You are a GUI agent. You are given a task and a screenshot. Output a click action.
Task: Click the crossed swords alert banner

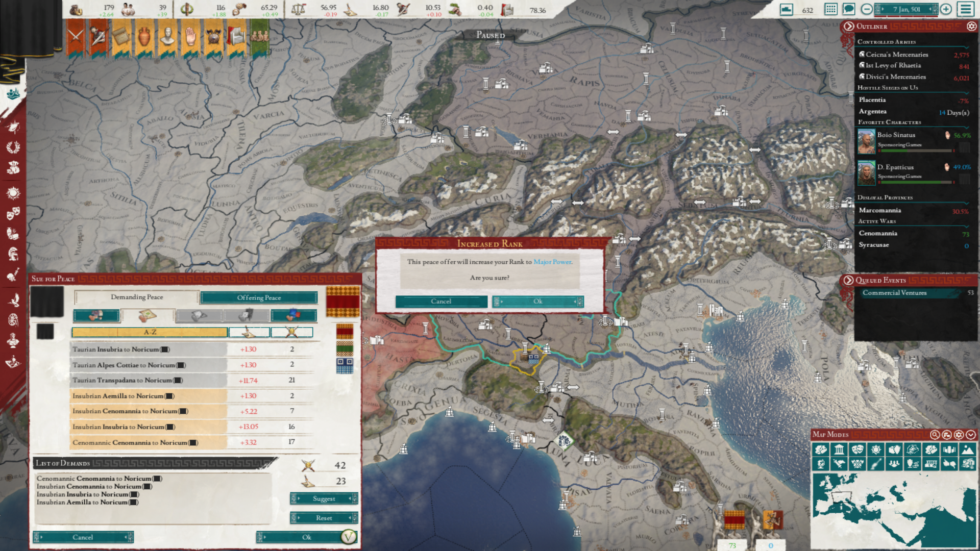76,38
